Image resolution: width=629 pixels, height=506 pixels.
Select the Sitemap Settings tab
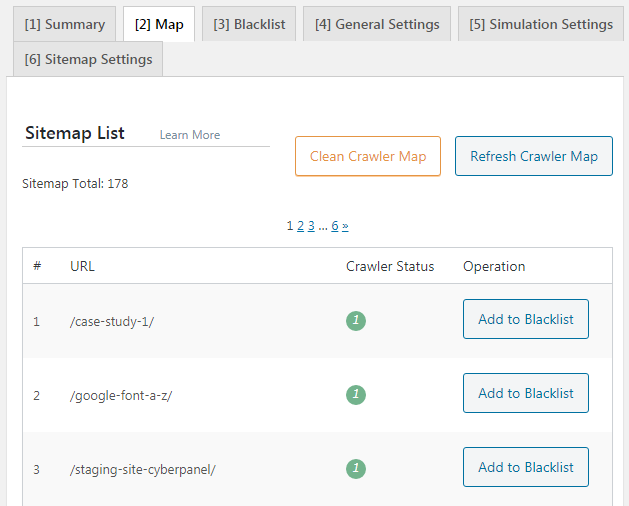[87, 59]
